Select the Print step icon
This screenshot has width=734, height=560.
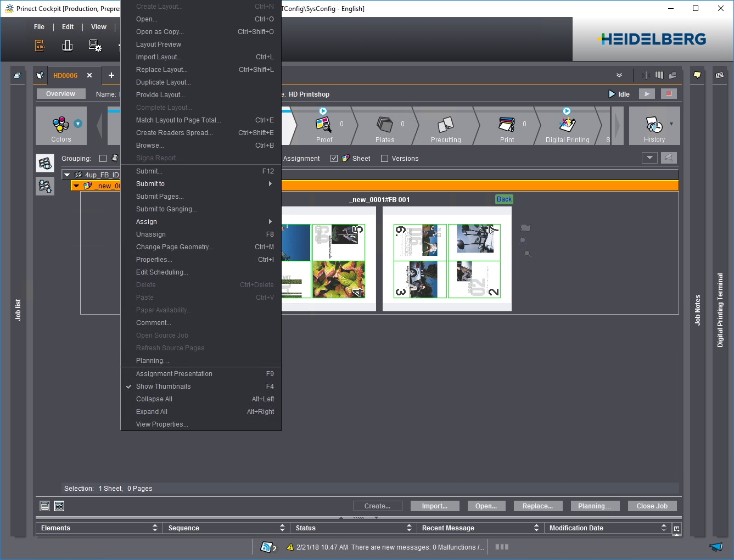tap(506, 125)
